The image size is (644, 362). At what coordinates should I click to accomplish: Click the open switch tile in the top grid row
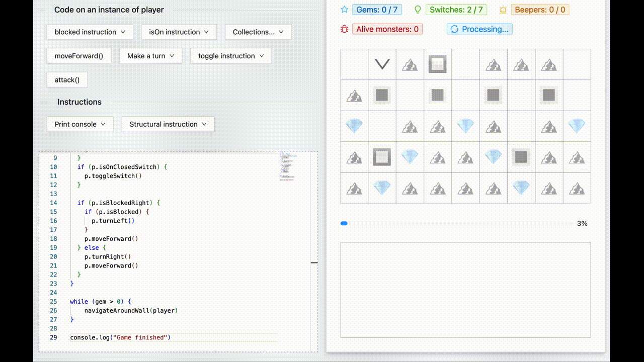(x=438, y=64)
